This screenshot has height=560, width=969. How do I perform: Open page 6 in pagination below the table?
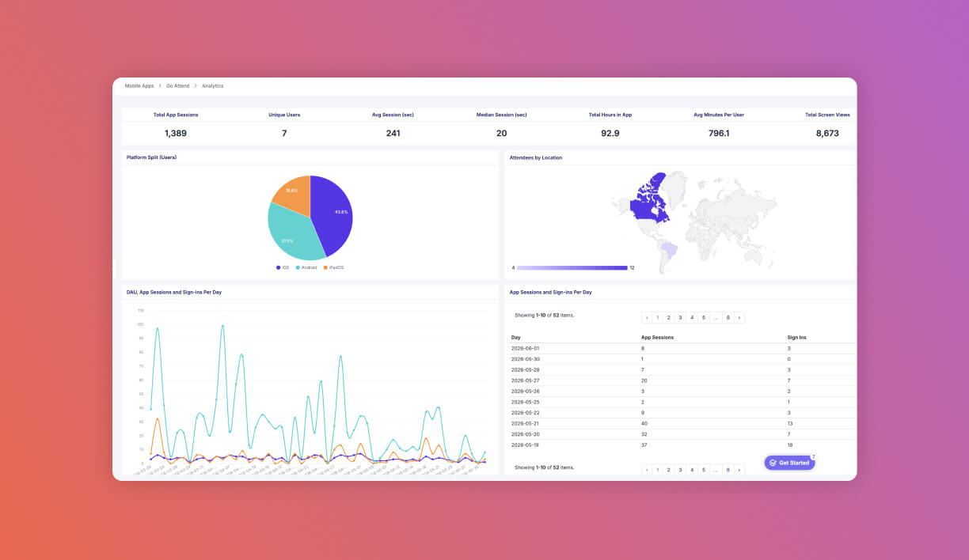(x=728, y=470)
